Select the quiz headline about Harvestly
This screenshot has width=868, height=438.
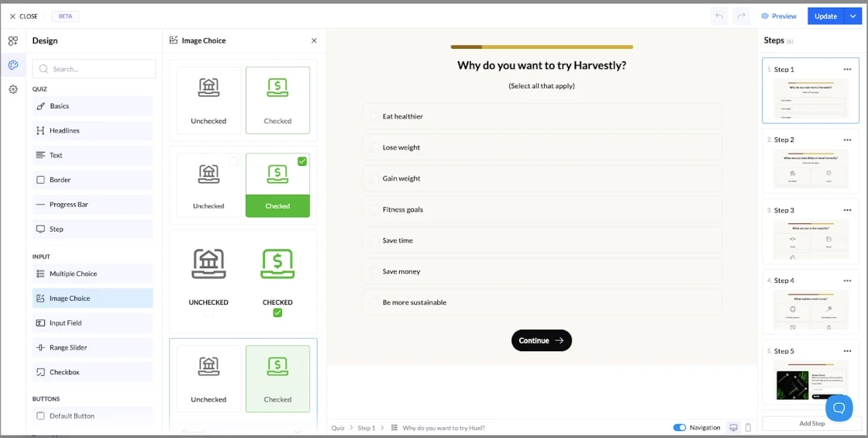pos(542,65)
